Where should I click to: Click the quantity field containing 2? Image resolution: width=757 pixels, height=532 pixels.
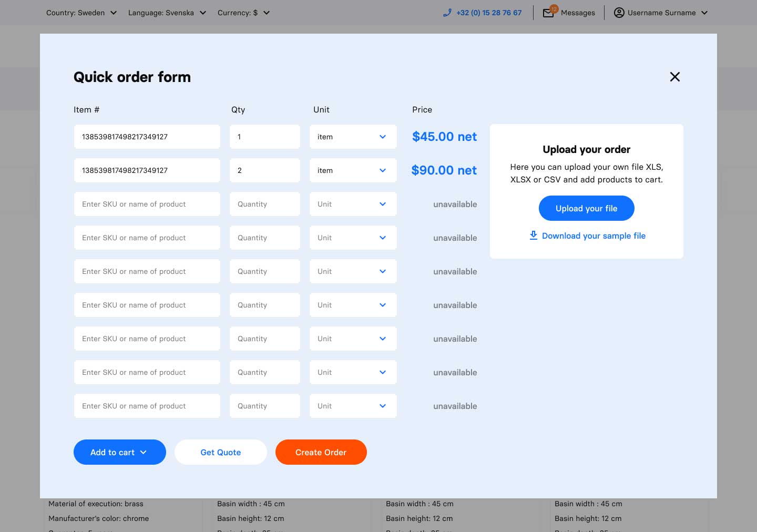click(x=265, y=170)
